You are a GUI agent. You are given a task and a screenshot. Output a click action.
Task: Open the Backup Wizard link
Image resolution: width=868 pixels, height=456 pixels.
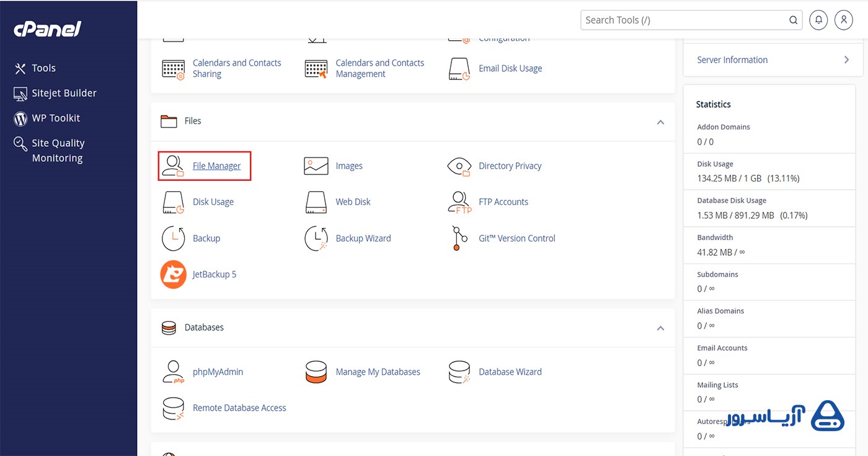363,239
